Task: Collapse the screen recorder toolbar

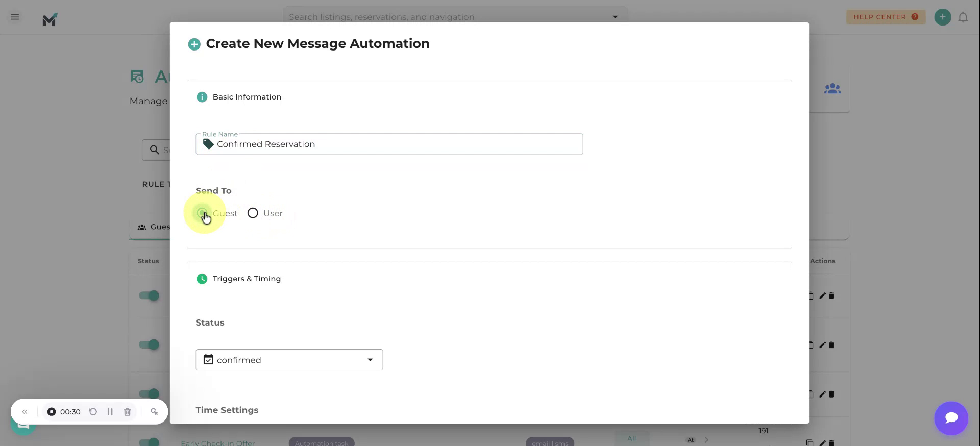Action: point(24,412)
